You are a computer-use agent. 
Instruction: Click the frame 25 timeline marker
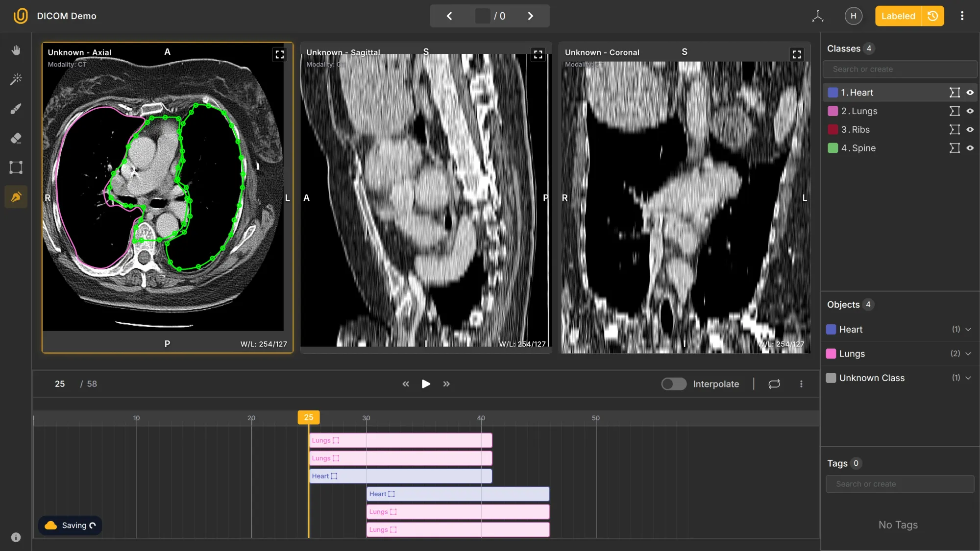pyautogui.click(x=308, y=417)
